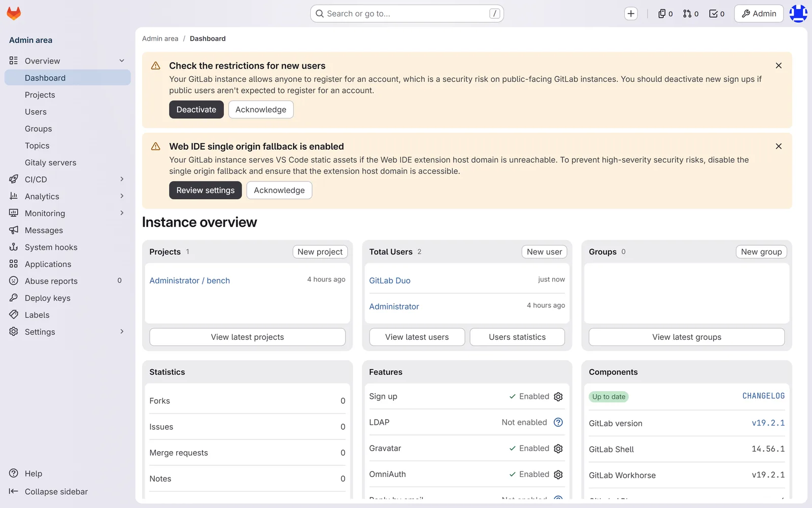Click the Collapse sidebar text

pyautogui.click(x=56, y=492)
